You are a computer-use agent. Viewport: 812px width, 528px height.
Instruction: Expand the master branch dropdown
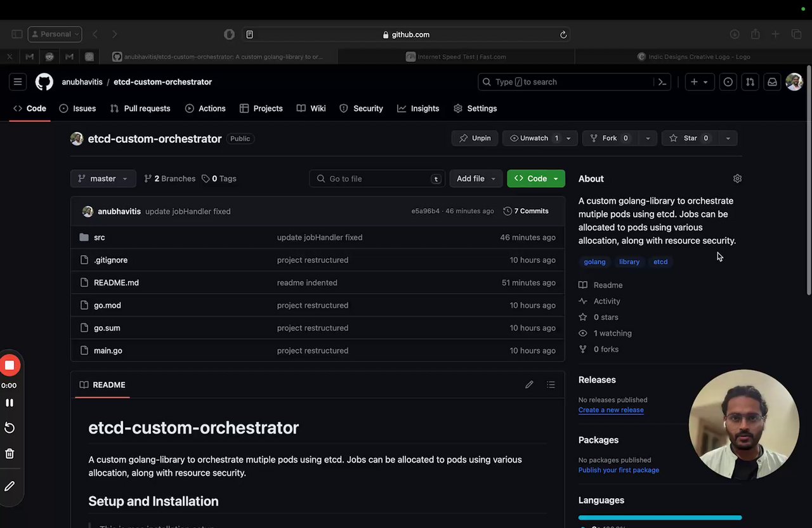pos(103,179)
